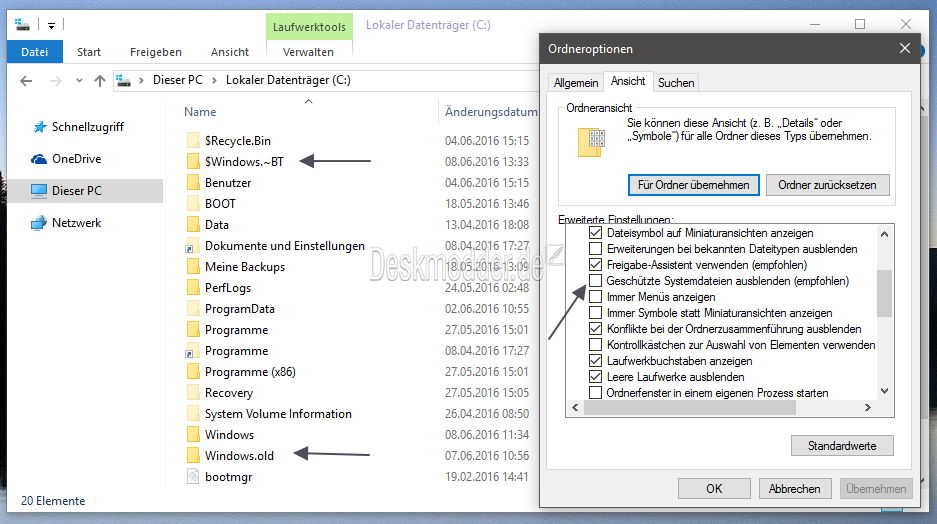Click Für Ordner übernehmen button
The image size is (937, 524).
coord(693,185)
